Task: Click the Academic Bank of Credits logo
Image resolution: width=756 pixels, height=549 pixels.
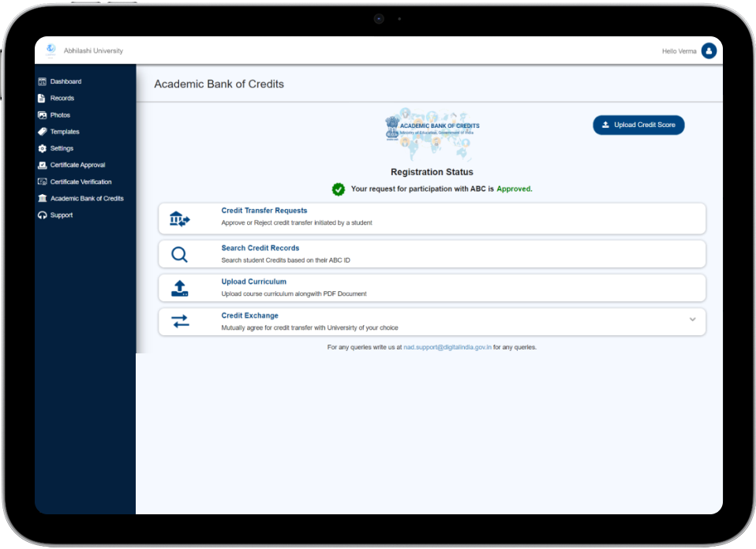Action: pos(431,128)
